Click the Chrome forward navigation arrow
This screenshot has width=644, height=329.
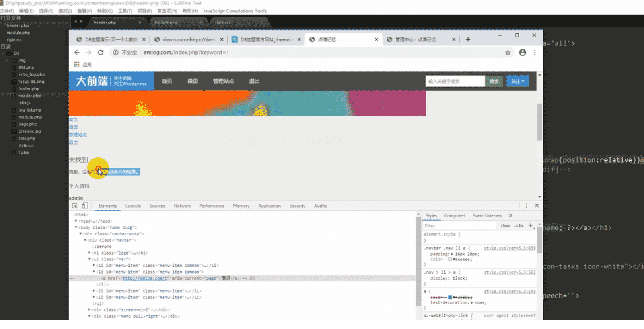(89, 53)
